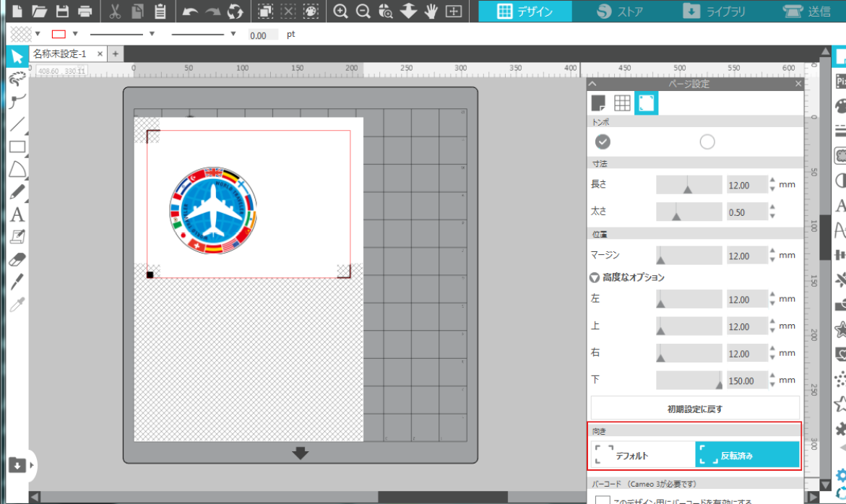Screen dimensions: 846x504
Task: Open second line style dropdown
Action: tap(233, 34)
